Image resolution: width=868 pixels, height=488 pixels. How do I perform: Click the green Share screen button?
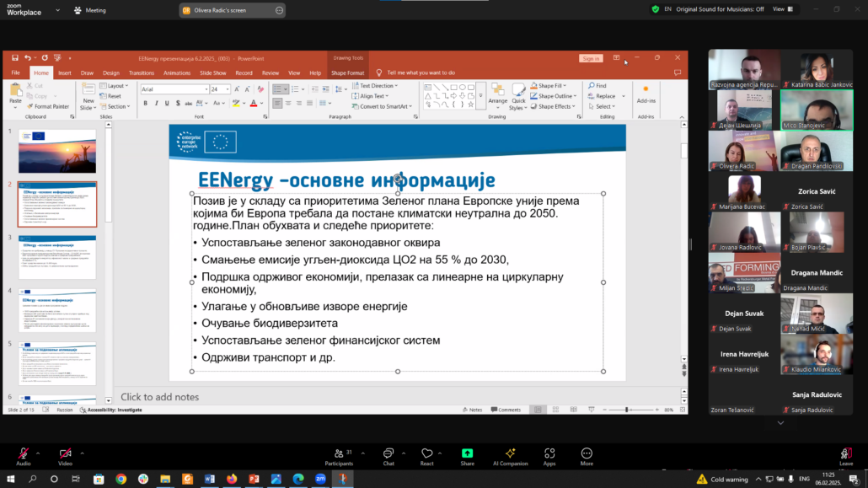pyautogui.click(x=467, y=457)
